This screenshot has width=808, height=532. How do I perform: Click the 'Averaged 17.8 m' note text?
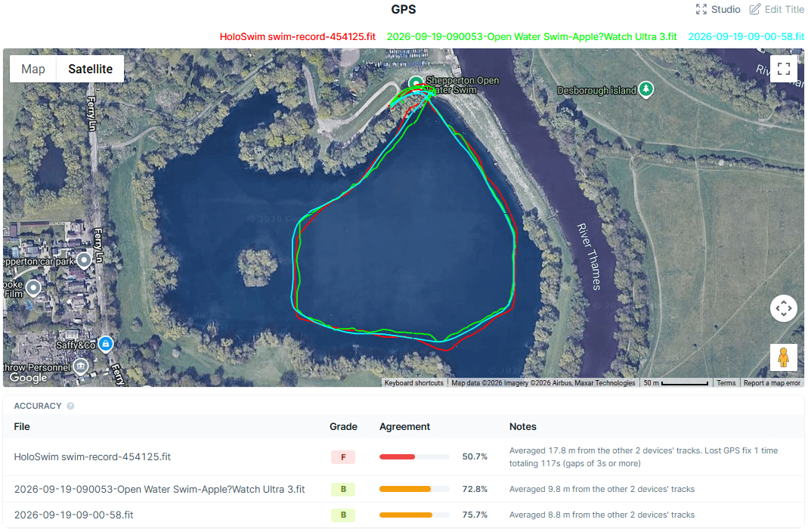tap(644, 456)
